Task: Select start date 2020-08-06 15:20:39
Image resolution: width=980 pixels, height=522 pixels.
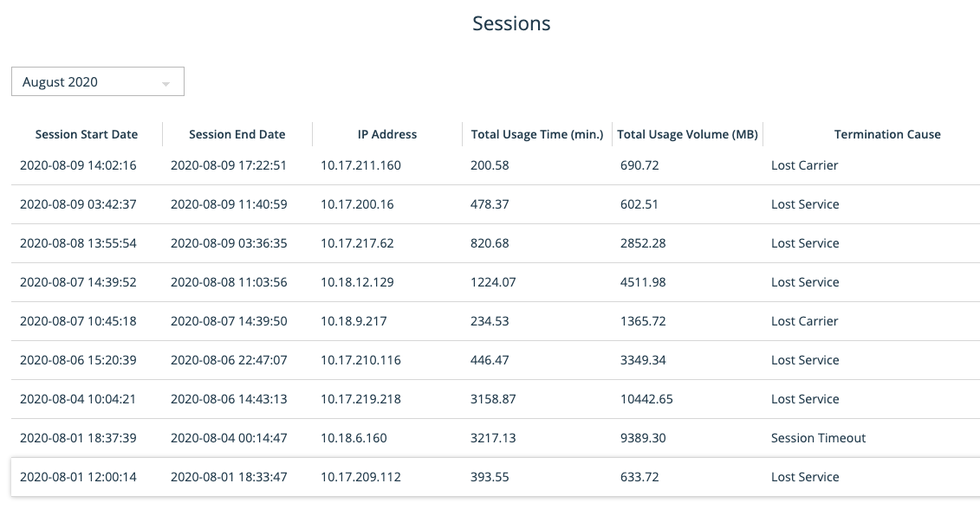Action: (x=78, y=360)
